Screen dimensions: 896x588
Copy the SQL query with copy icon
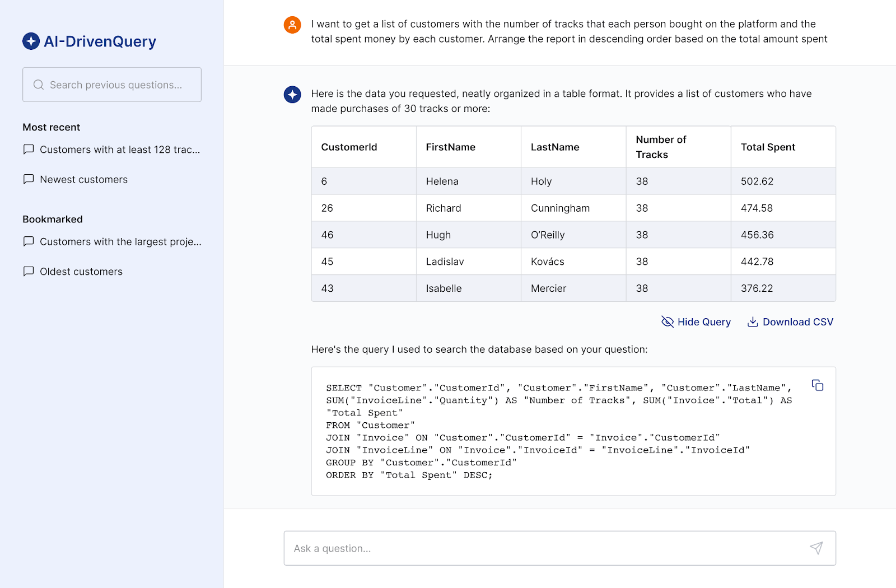coord(818,385)
